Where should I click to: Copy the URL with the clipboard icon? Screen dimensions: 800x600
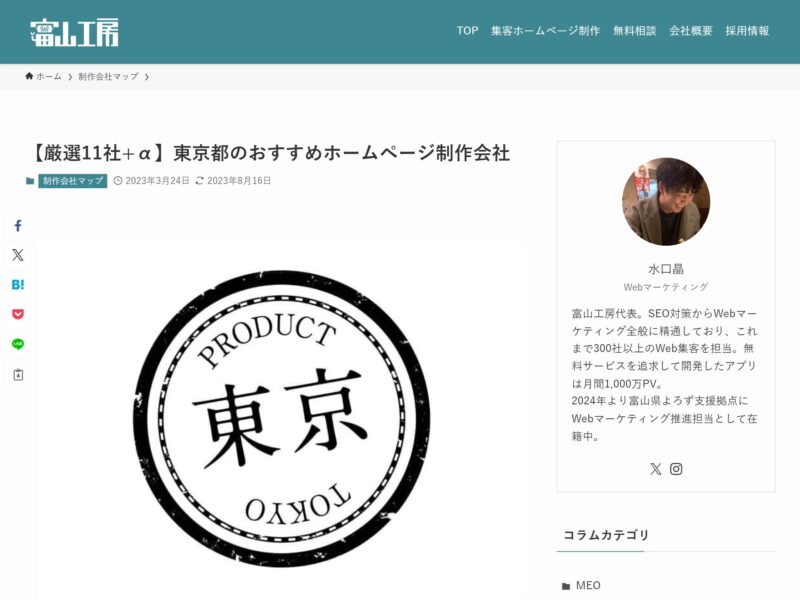18,375
